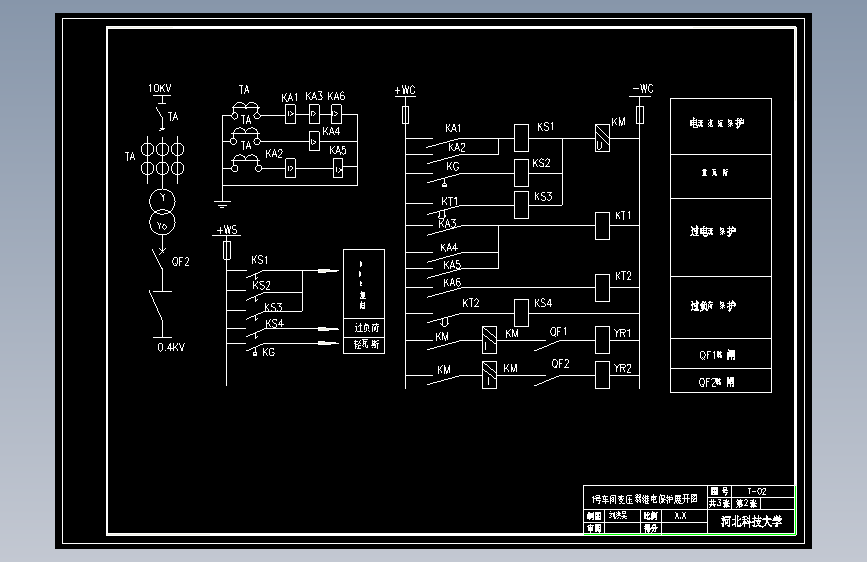Click the 比例 title block cell
The image size is (867, 562).
tap(651, 516)
